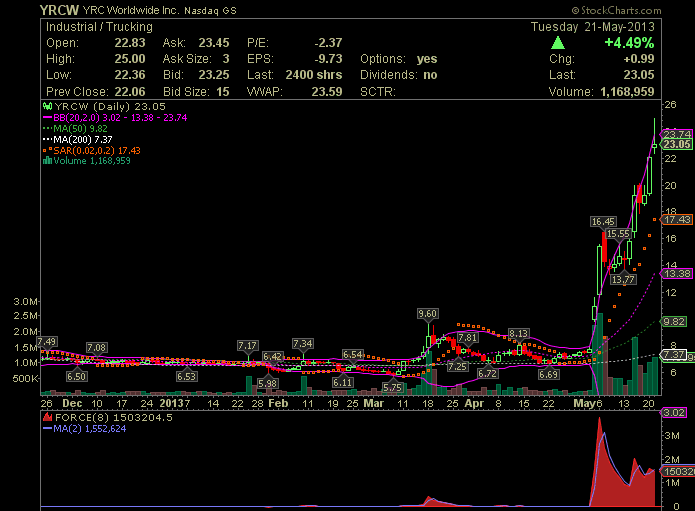
Task: Click the 5.75 price low label
Action: click(392, 387)
